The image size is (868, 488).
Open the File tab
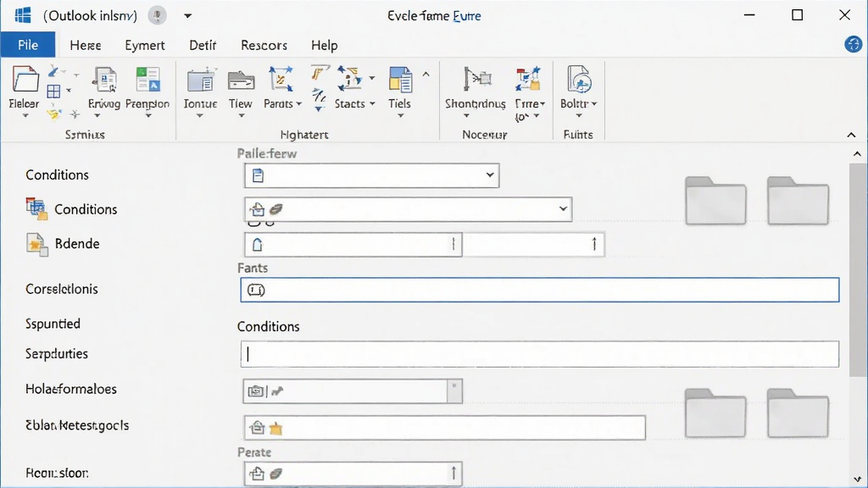click(28, 45)
